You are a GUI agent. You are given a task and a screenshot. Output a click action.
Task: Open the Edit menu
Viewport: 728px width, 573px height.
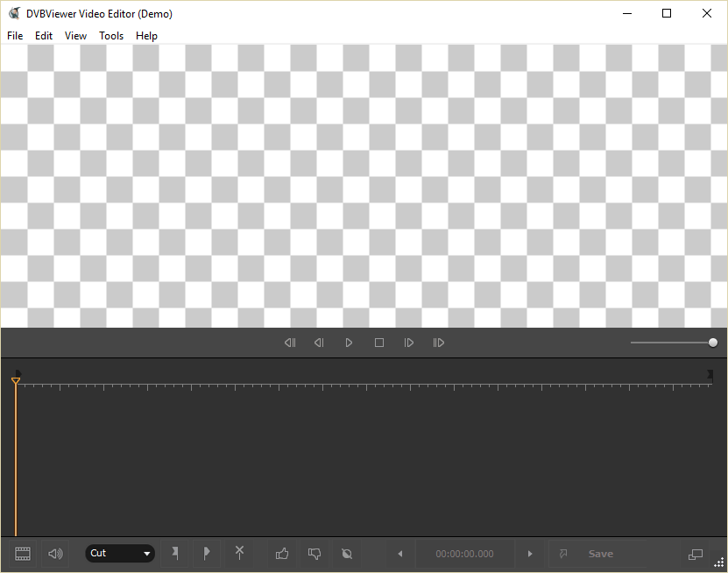pyautogui.click(x=44, y=36)
